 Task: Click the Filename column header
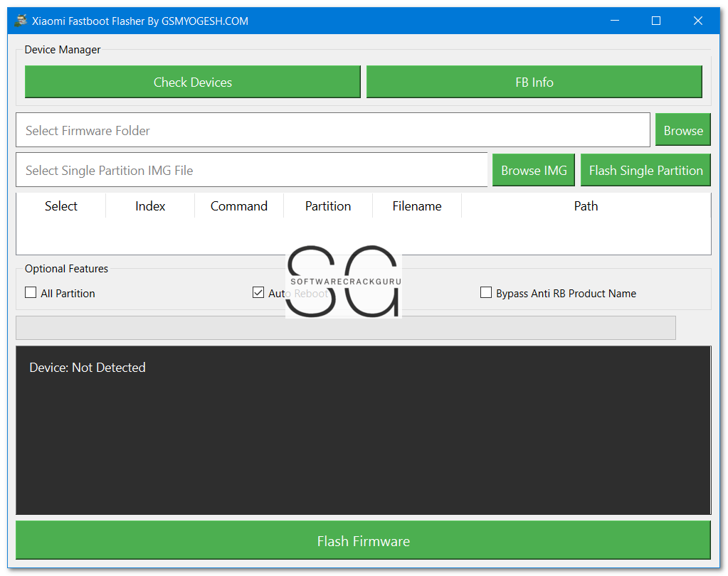[417, 206]
